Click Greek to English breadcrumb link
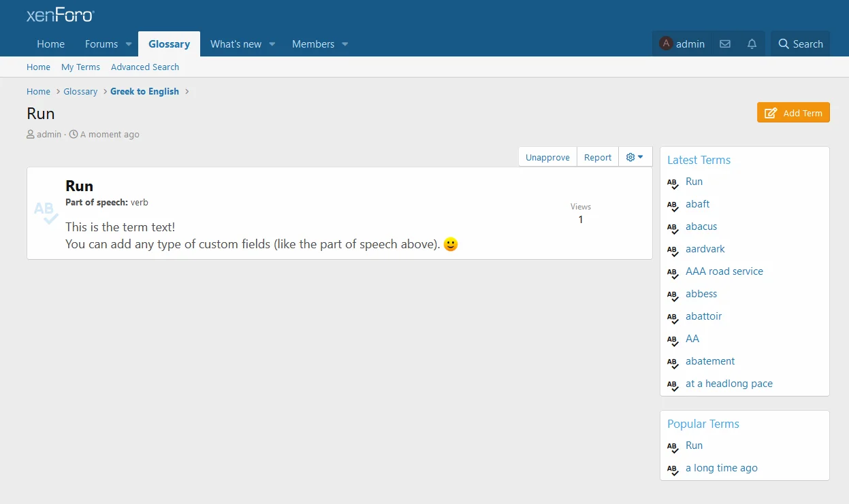The image size is (849, 504). [145, 91]
